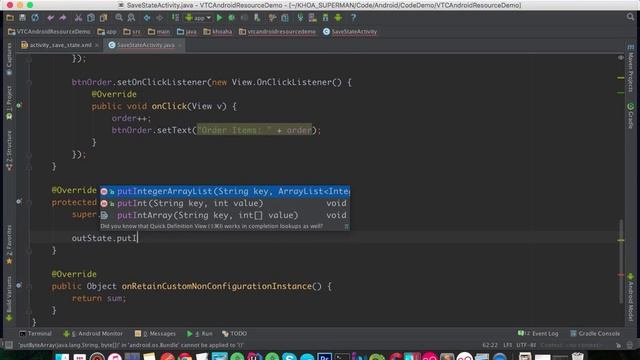Screen dimensions: 640x360
Task: Select putInt(String key, int value) suggestion
Action: pyautogui.click(x=225, y=203)
